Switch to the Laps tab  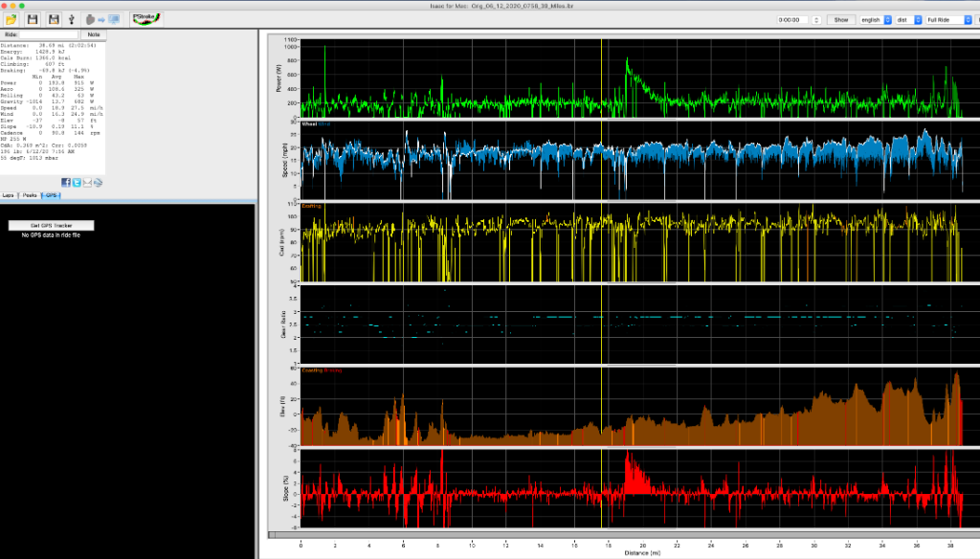click(9, 194)
